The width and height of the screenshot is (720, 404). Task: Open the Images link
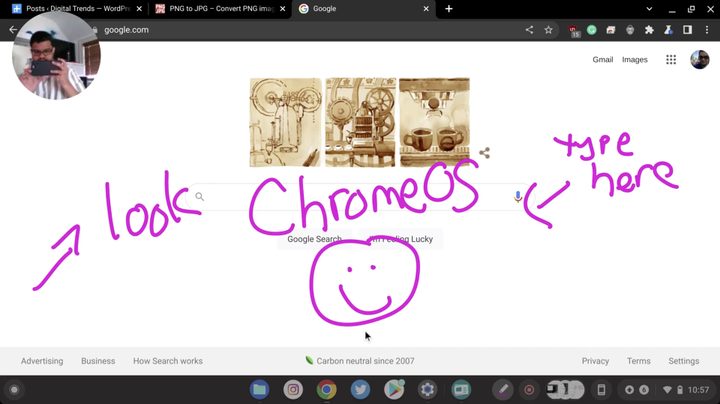click(x=635, y=60)
